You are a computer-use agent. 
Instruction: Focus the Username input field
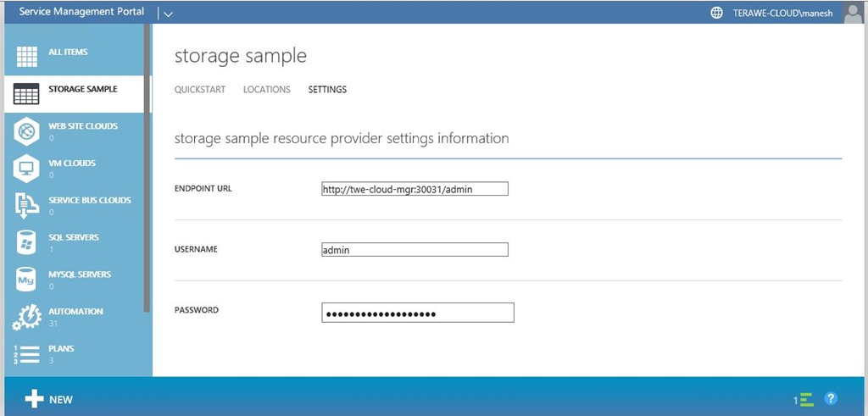click(x=414, y=250)
